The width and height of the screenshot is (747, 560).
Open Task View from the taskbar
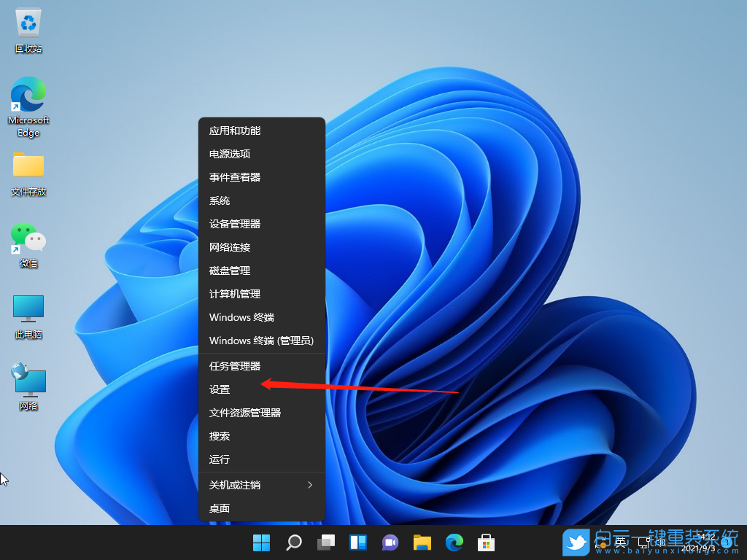coord(325,542)
